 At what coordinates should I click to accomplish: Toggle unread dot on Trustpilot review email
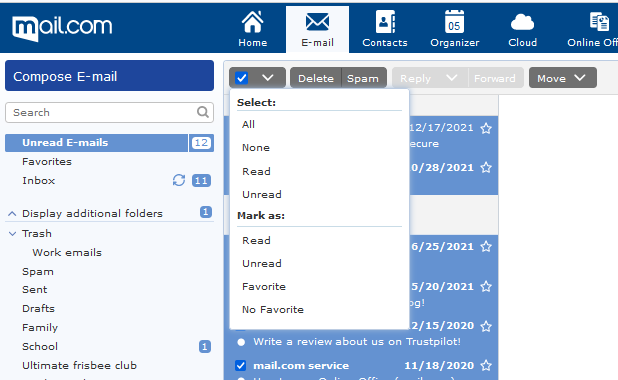(x=241, y=342)
